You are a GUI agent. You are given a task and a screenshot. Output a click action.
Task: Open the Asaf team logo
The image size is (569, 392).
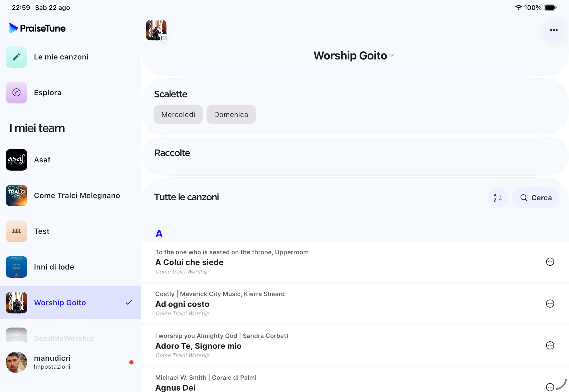click(17, 160)
